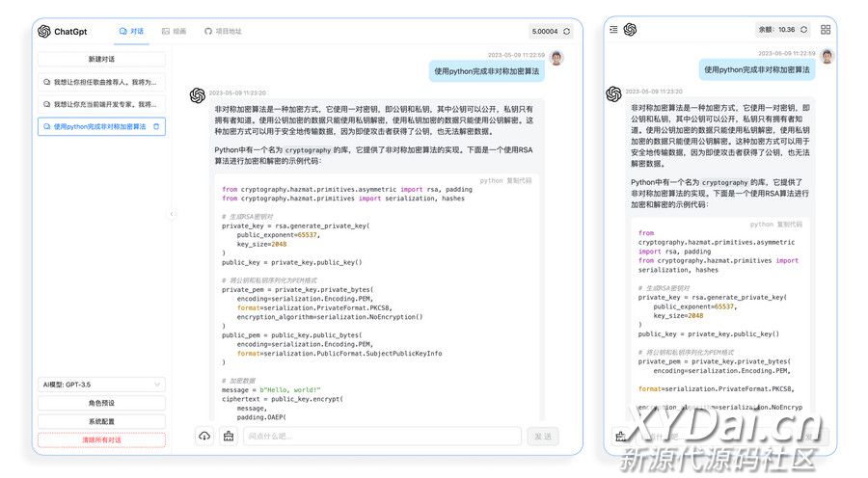Click the 新建对话 button
This screenshot has height=478, width=868.
pyautogui.click(x=101, y=60)
